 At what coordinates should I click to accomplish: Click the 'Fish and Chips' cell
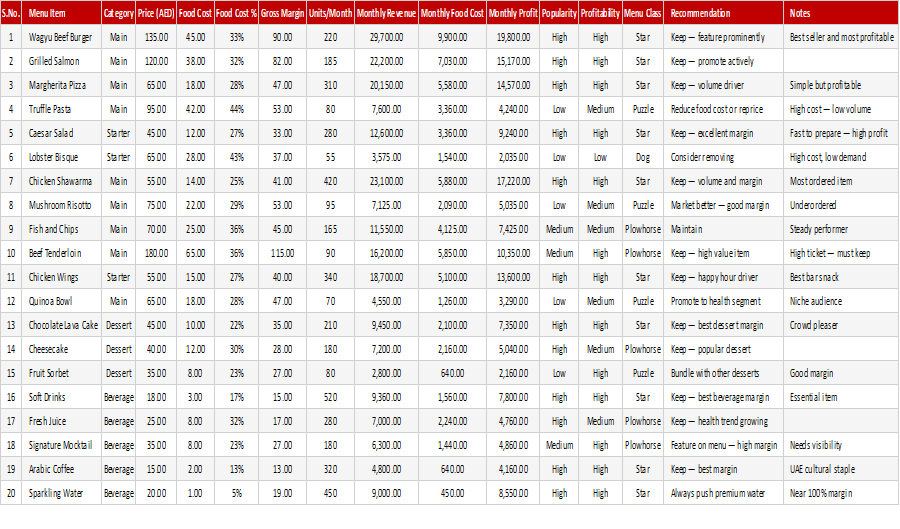(x=61, y=229)
